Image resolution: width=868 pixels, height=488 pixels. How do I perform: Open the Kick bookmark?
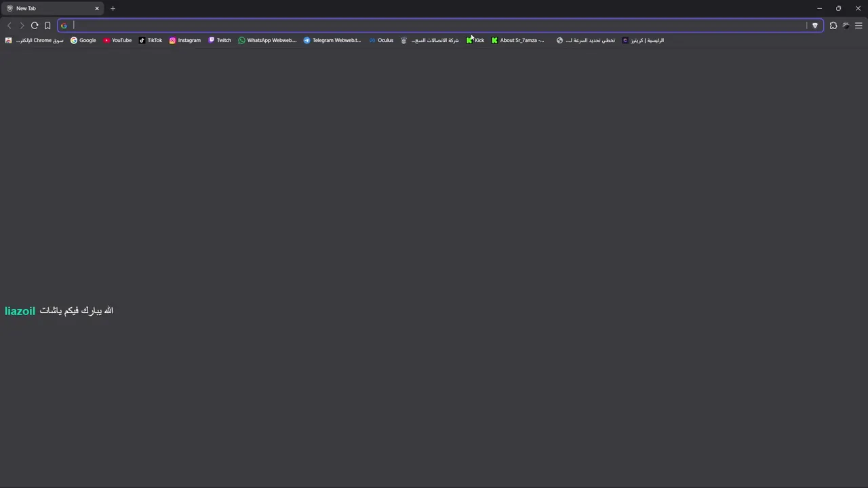[475, 40]
